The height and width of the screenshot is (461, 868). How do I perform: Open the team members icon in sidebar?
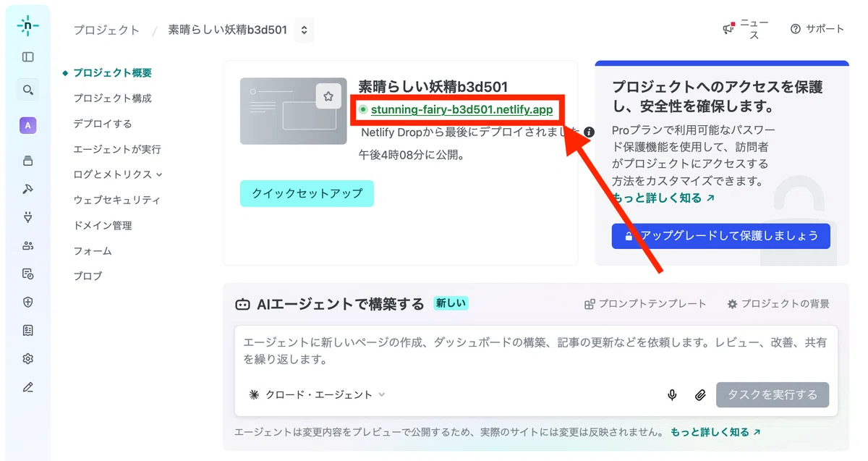tap(27, 245)
